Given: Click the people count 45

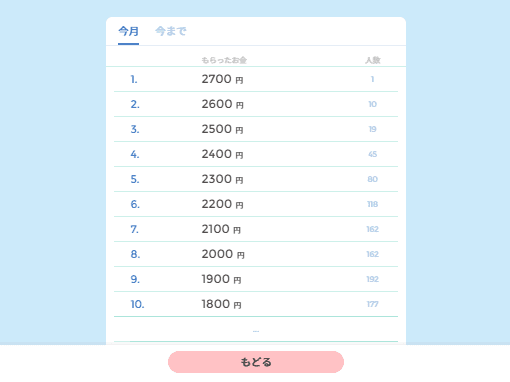Looking at the screenshot, I should (x=373, y=154).
